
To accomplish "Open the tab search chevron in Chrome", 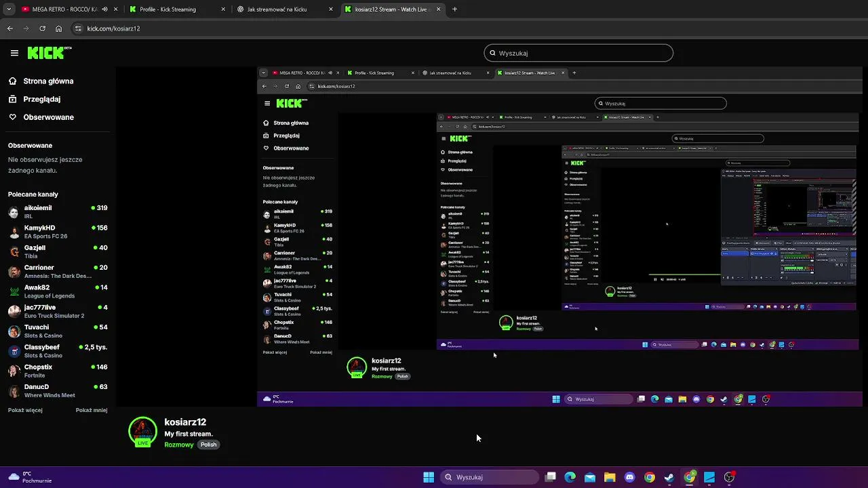I will (9, 9).
